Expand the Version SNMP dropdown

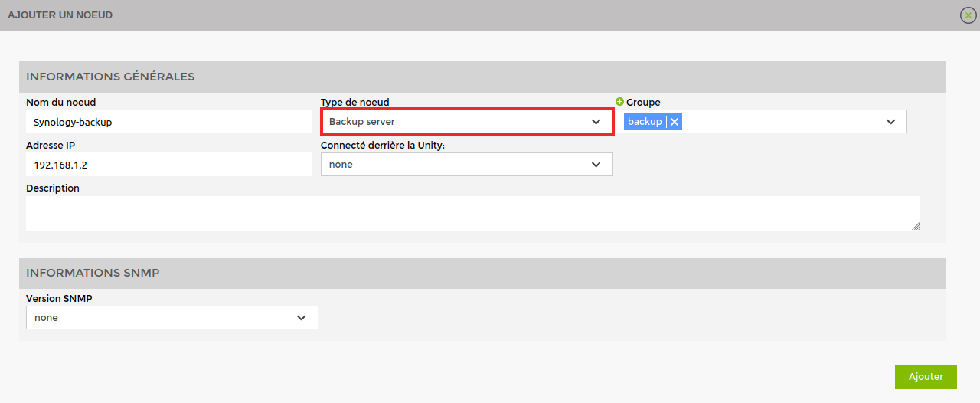coord(172,318)
